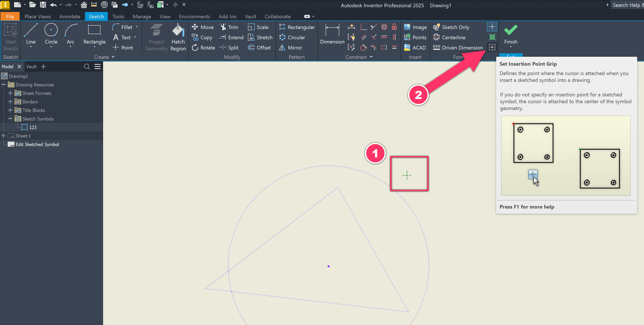Screen dimensions: 644x325
Task: Select the Set Insertion Point Grip tool
Action: click(492, 47)
